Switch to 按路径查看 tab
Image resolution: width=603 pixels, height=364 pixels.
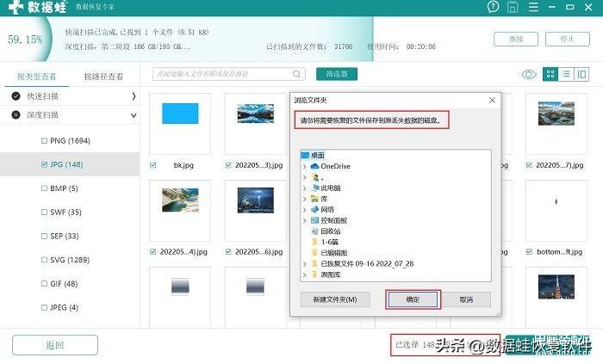pyautogui.click(x=103, y=77)
